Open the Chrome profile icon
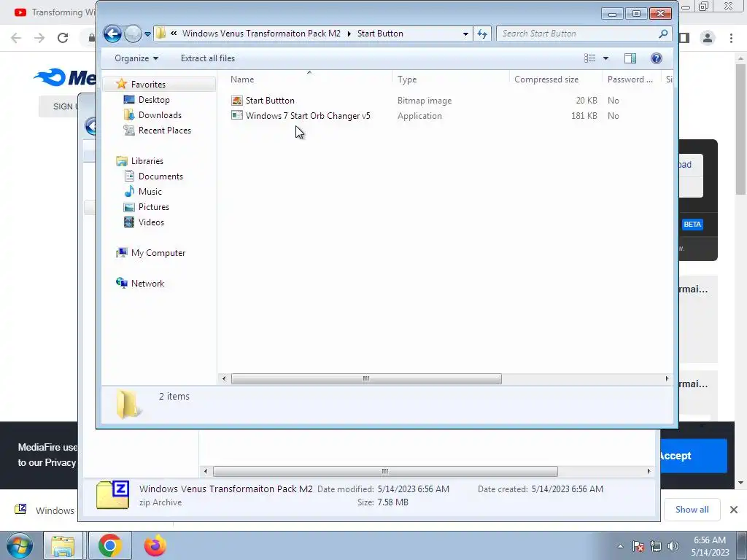747x560 pixels. coord(708,38)
